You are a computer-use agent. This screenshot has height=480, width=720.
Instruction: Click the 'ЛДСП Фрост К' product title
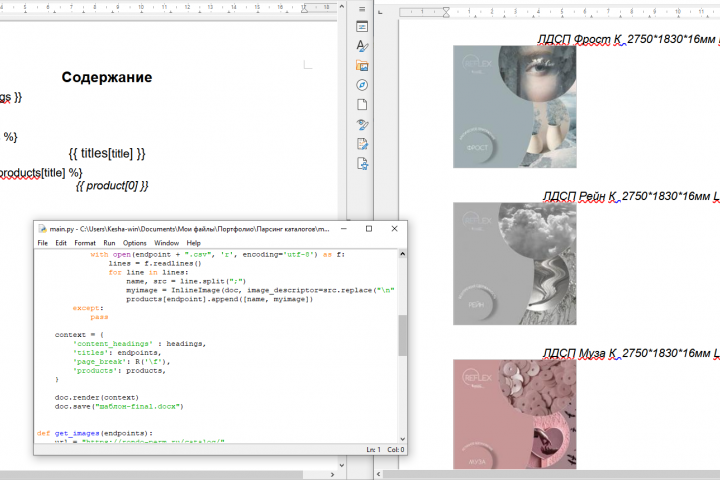(x=580, y=40)
